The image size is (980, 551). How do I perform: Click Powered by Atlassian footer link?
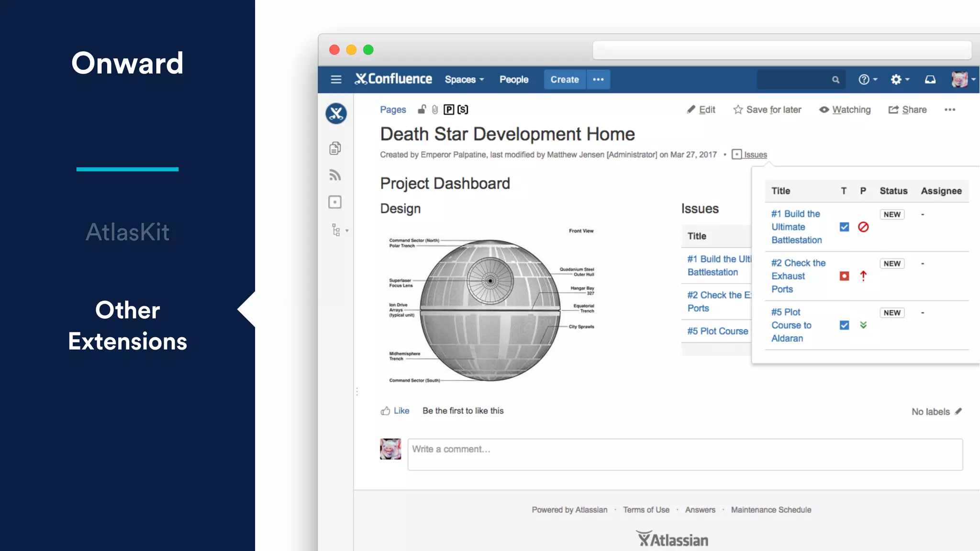tap(569, 510)
